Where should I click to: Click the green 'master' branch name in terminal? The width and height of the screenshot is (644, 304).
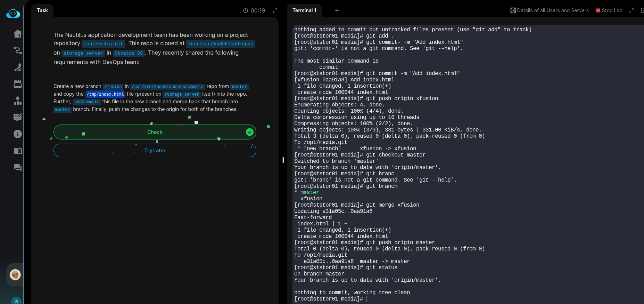coord(309,192)
